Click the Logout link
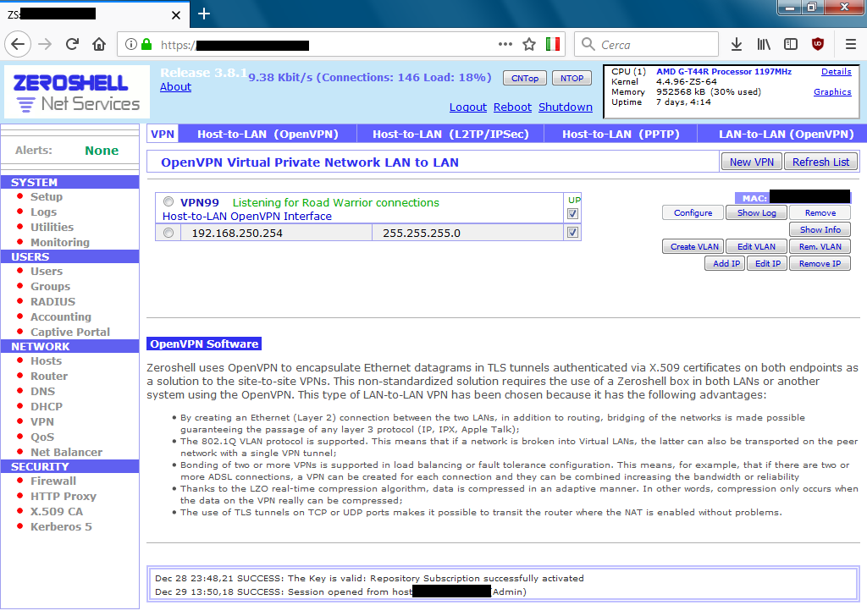This screenshot has width=867, height=616. [x=467, y=107]
